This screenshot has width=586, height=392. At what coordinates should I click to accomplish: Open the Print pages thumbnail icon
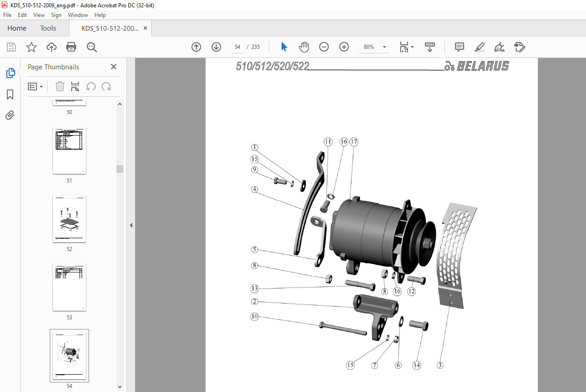tap(75, 86)
